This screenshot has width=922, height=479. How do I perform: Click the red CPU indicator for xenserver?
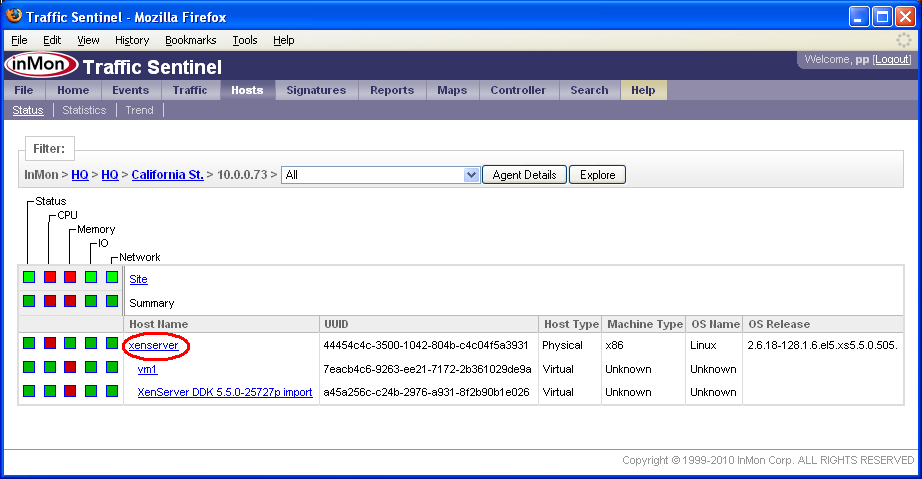(x=50, y=343)
